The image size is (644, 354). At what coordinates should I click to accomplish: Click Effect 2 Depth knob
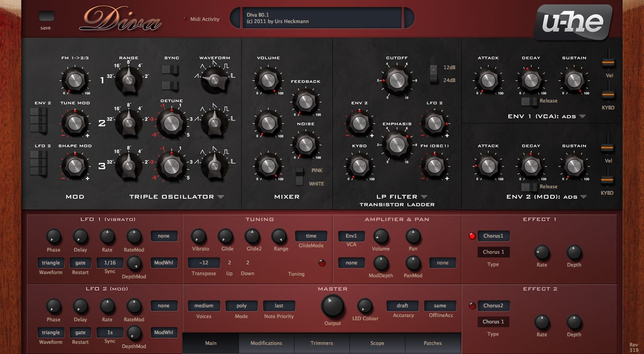coord(574,322)
